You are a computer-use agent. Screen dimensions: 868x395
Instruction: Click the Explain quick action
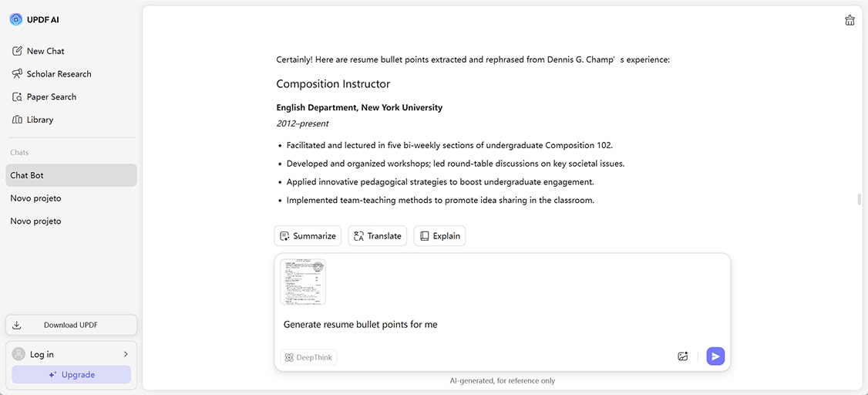click(x=439, y=236)
